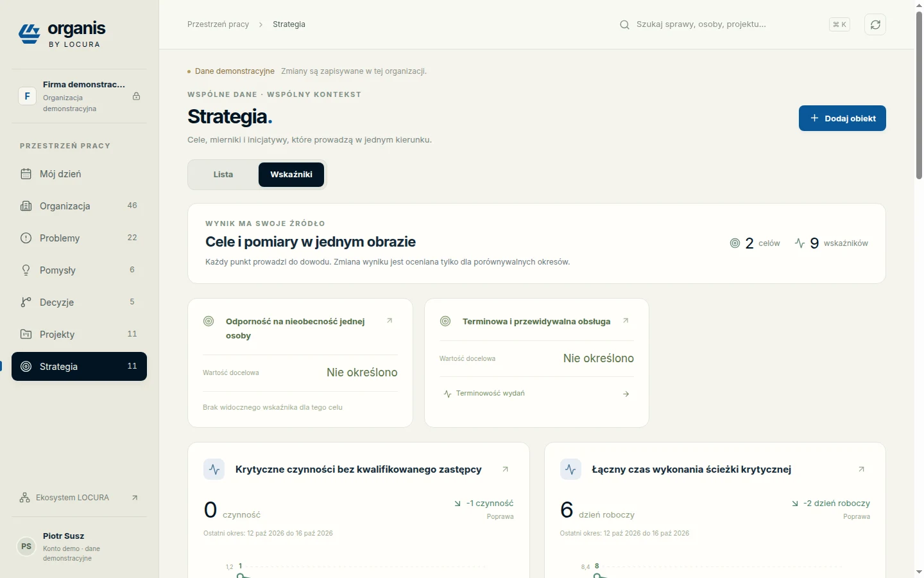The width and height of the screenshot is (924, 578).
Task: Click target icon next to Odporność na nieobecność
Action: (209, 321)
